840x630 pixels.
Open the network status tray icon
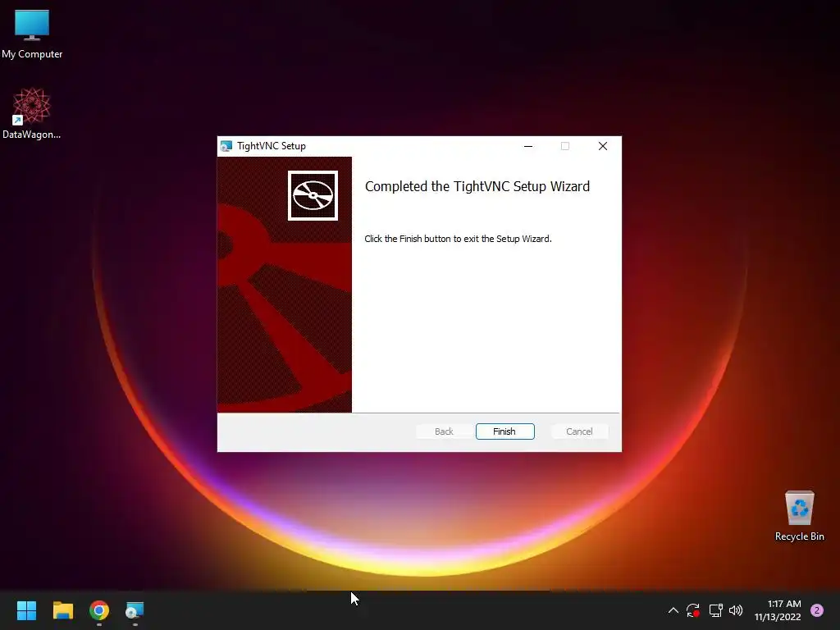(x=715, y=610)
